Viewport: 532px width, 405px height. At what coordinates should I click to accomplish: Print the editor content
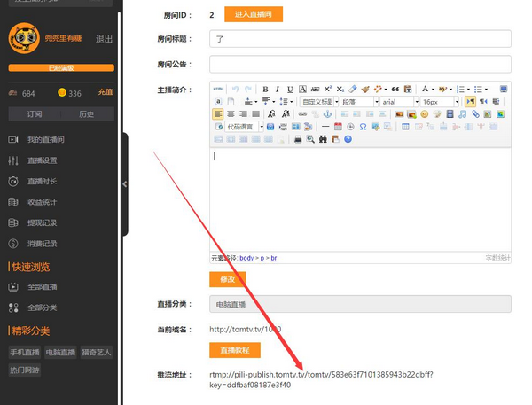pos(298,139)
